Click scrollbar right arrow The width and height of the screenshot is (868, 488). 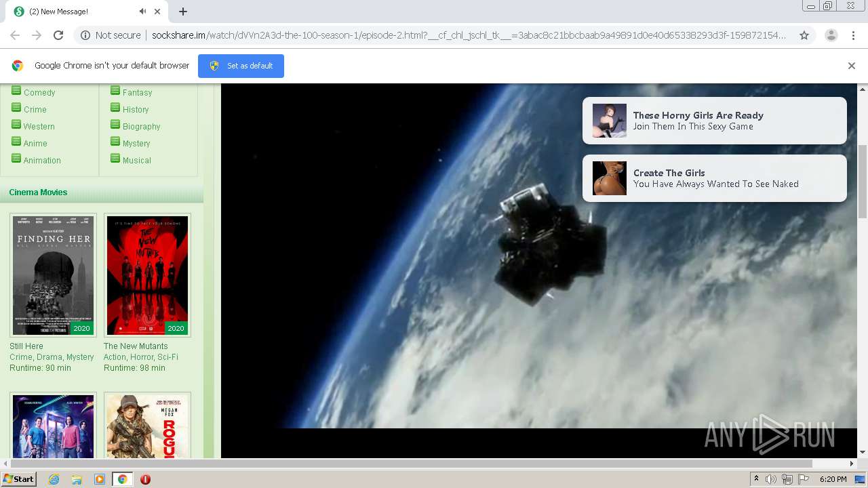coord(852,464)
